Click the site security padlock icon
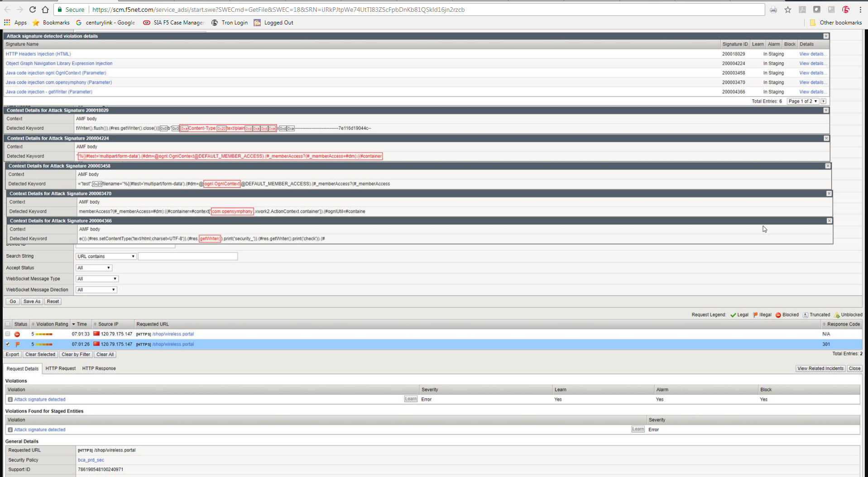Viewport: 868px width, 477px height. [x=60, y=10]
